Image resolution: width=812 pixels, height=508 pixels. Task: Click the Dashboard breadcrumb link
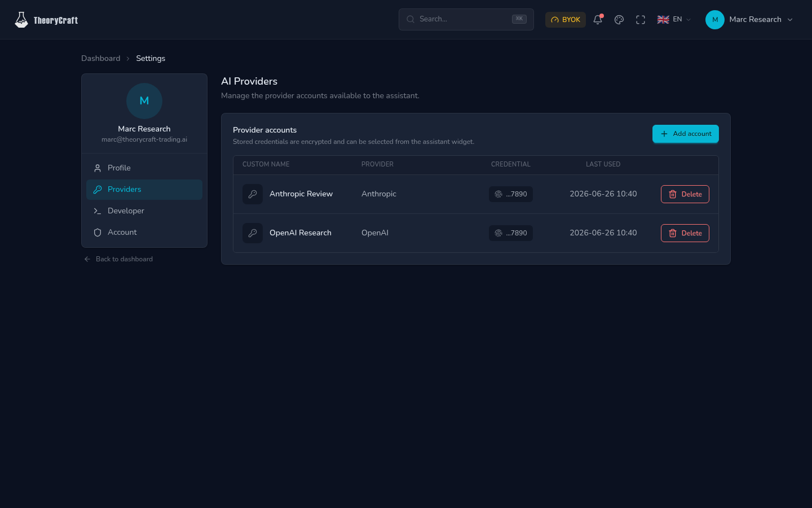101,59
